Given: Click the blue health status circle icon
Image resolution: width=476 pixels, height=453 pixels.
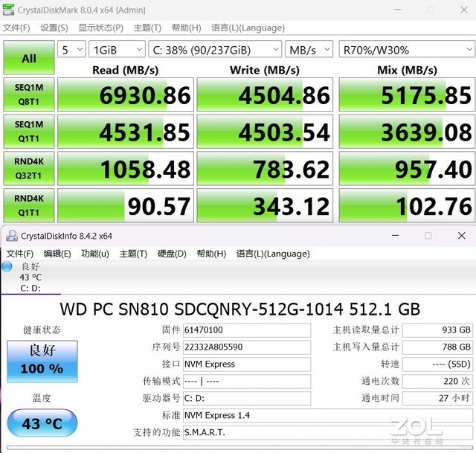Looking at the screenshot, I should click(x=7, y=266).
